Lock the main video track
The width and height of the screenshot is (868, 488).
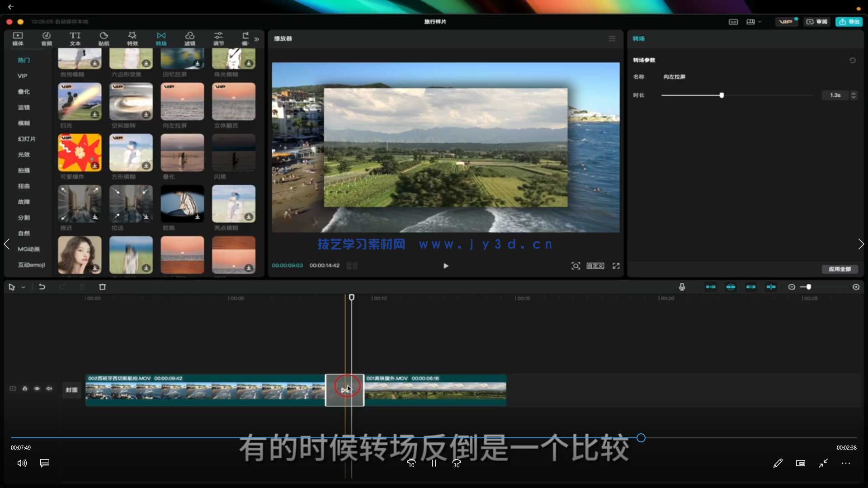point(25,389)
